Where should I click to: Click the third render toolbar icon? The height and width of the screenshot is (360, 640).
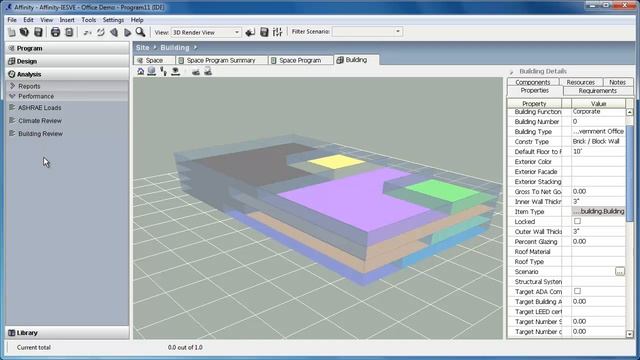pos(164,72)
